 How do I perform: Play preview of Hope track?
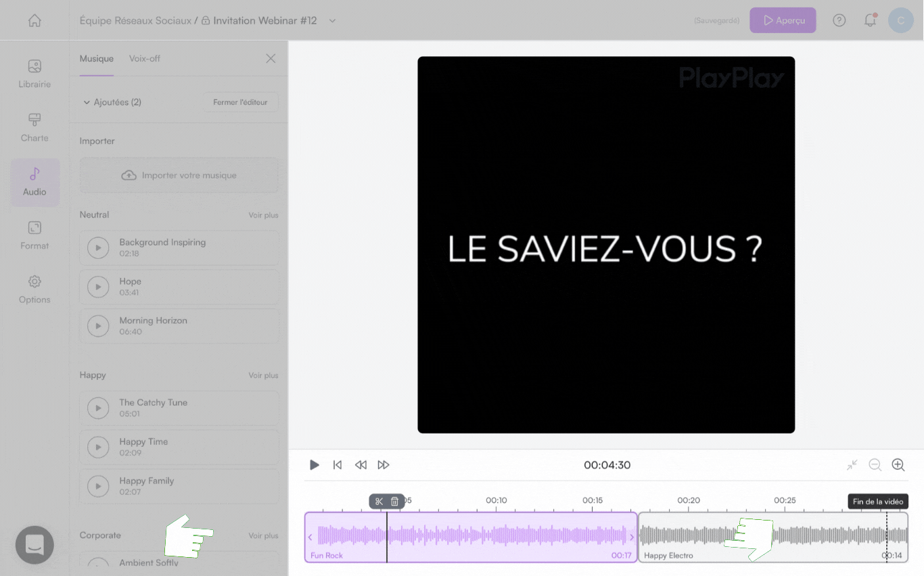pos(98,287)
